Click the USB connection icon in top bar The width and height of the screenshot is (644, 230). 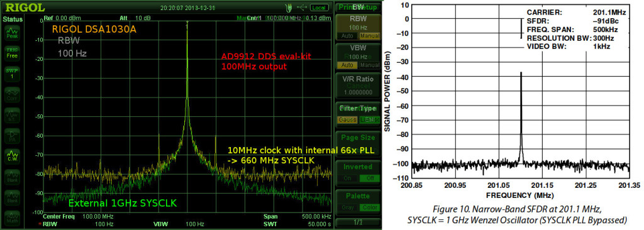point(301,8)
